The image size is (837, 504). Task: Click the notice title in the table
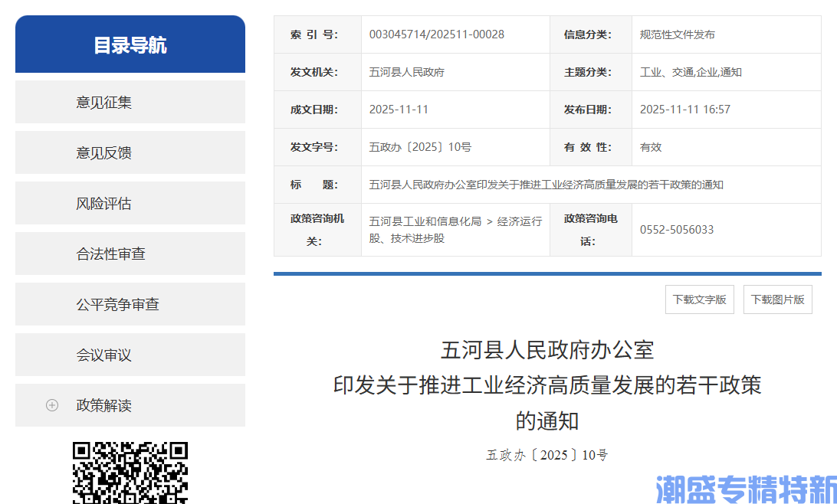point(546,185)
